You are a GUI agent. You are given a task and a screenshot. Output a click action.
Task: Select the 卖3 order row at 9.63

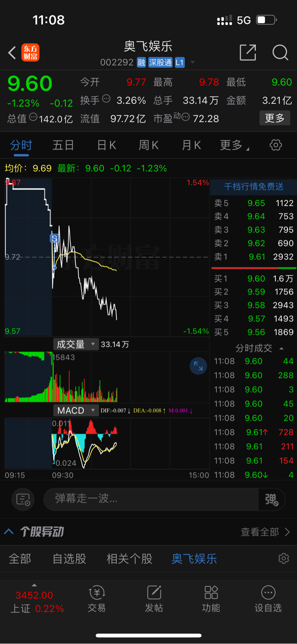254,230
